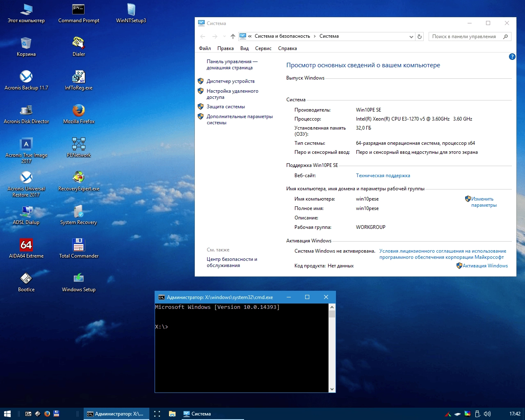Select the Mozilla Firefox desktop shortcut

pyautogui.click(x=79, y=114)
